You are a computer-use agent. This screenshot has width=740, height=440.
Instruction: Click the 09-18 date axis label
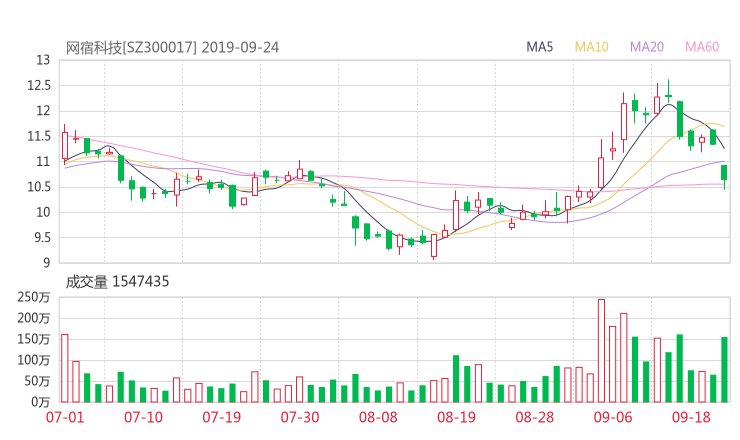pos(691,417)
